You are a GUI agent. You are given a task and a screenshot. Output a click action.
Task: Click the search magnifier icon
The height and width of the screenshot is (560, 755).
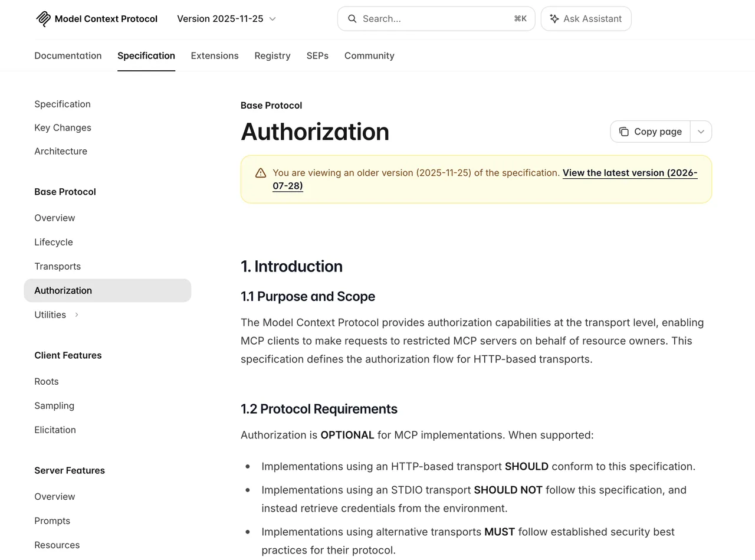352,19
